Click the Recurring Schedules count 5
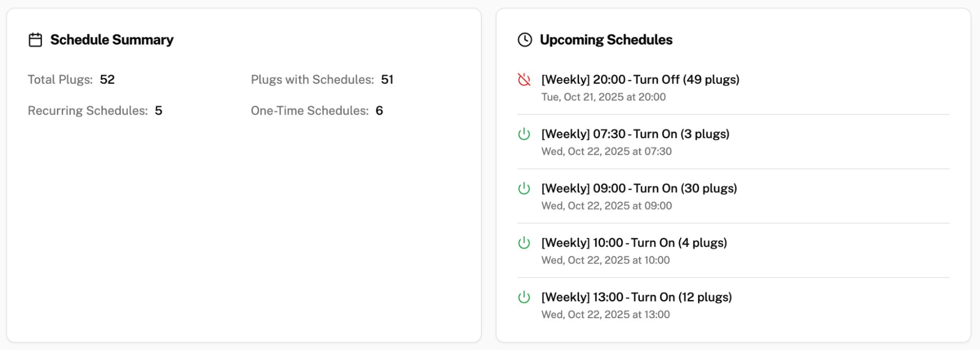This screenshot has width=980, height=350. click(x=159, y=110)
